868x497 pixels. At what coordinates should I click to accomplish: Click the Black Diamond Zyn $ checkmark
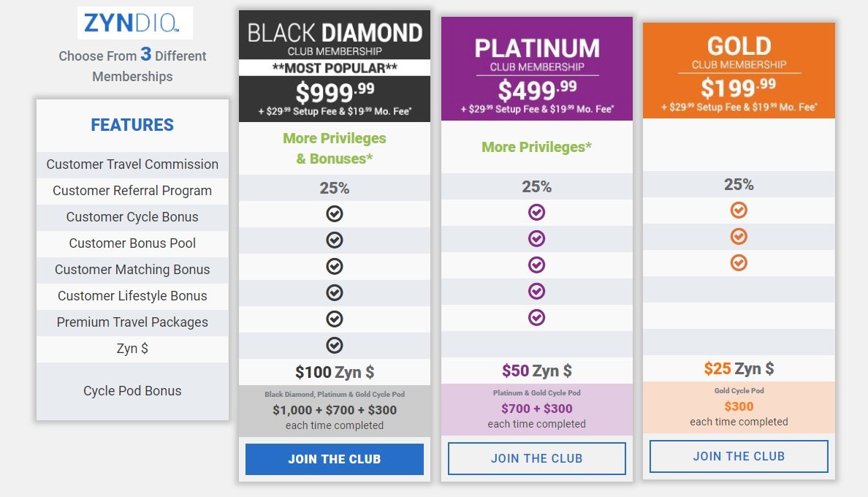click(x=335, y=344)
